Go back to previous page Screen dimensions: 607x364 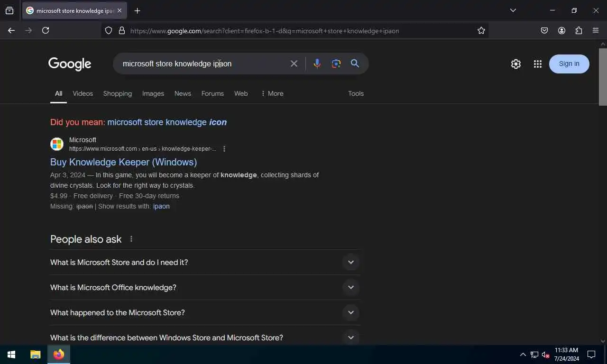pyautogui.click(x=11, y=30)
